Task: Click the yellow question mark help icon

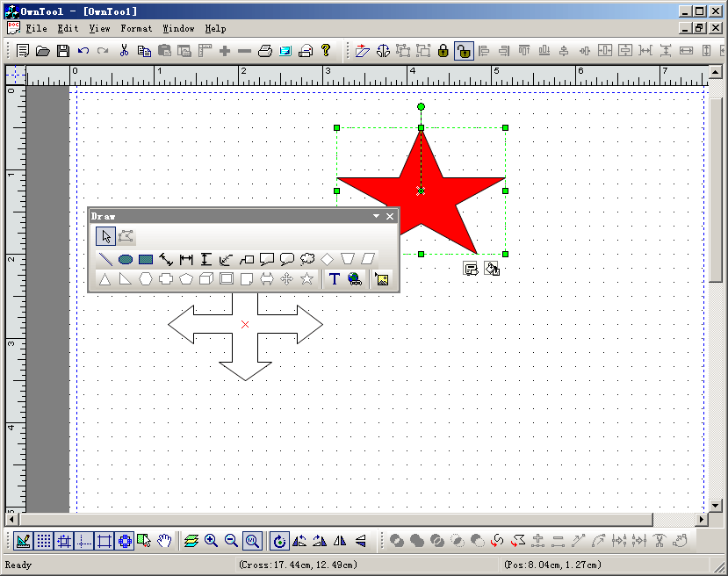Action: click(x=326, y=50)
